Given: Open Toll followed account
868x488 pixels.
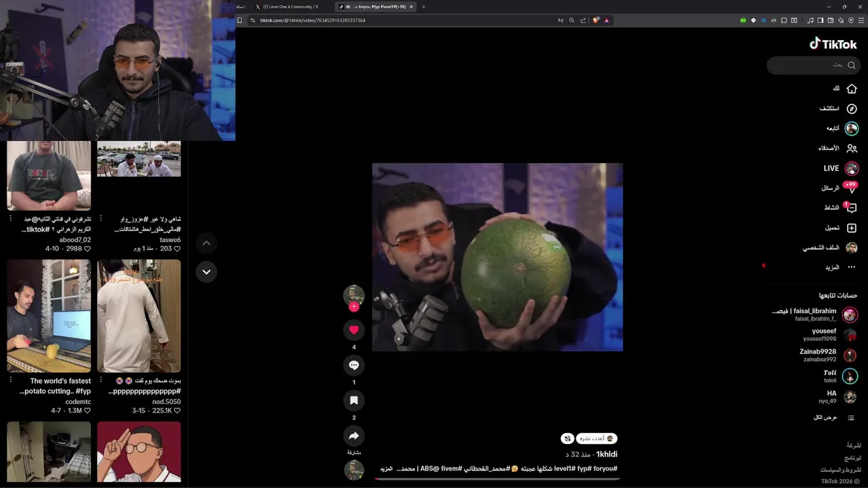Looking at the screenshot, I should (x=840, y=376).
